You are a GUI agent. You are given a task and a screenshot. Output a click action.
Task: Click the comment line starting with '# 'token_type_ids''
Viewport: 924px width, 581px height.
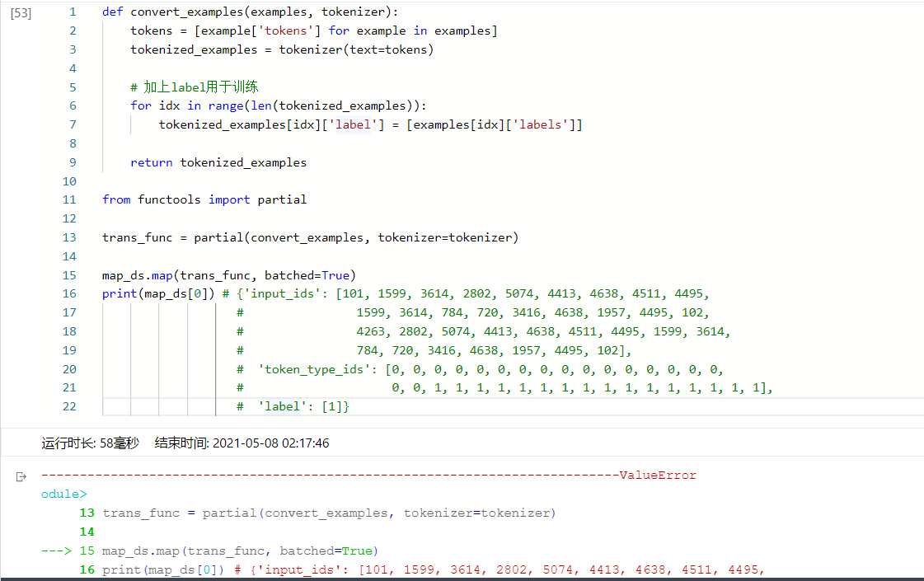pyautogui.click(x=481, y=369)
